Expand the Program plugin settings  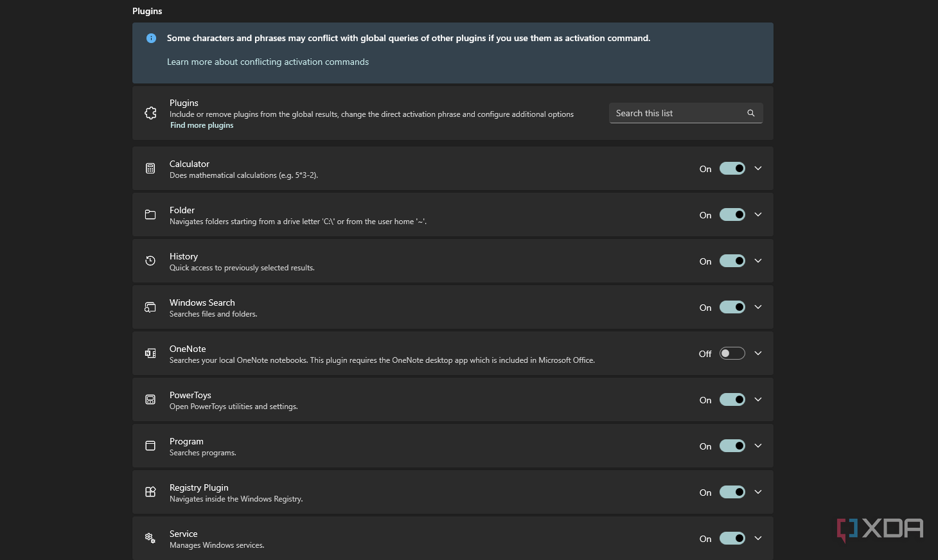[758, 446]
